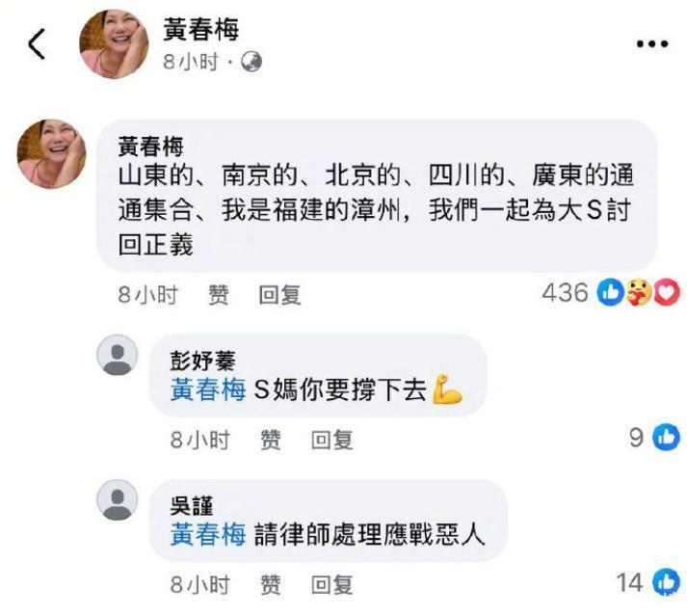687x616 pixels.
Task: Reply to 吳謹's comment via 回复
Action: coord(331,584)
